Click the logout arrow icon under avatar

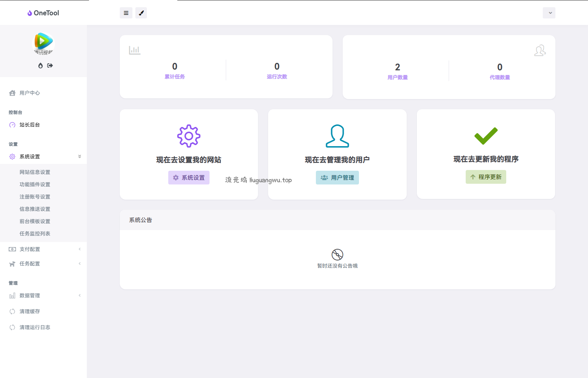[x=50, y=65]
